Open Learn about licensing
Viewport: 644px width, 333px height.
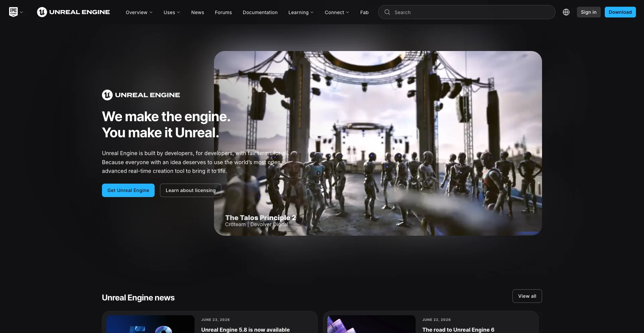pyautogui.click(x=191, y=190)
